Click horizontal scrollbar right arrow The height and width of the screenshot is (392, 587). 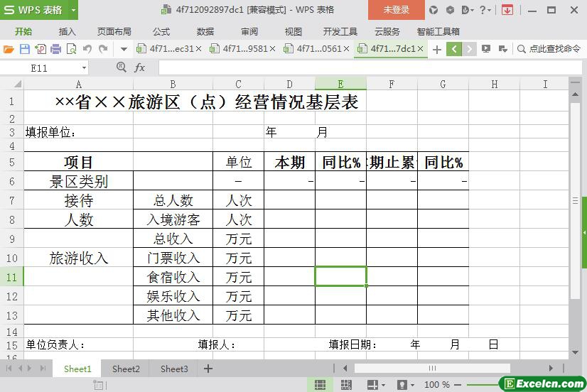[551, 369]
